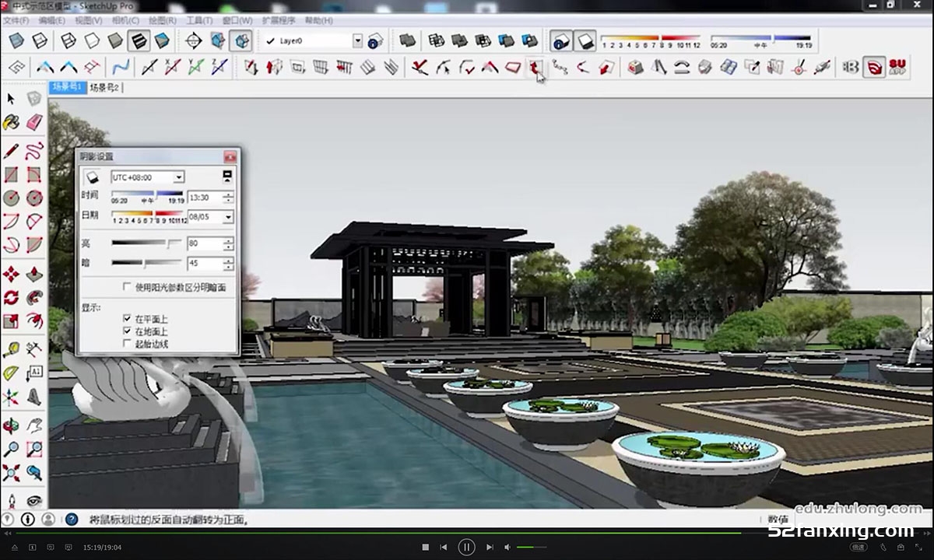Click the Zoom Extents tool
The width and height of the screenshot is (934, 560).
(x=11, y=472)
